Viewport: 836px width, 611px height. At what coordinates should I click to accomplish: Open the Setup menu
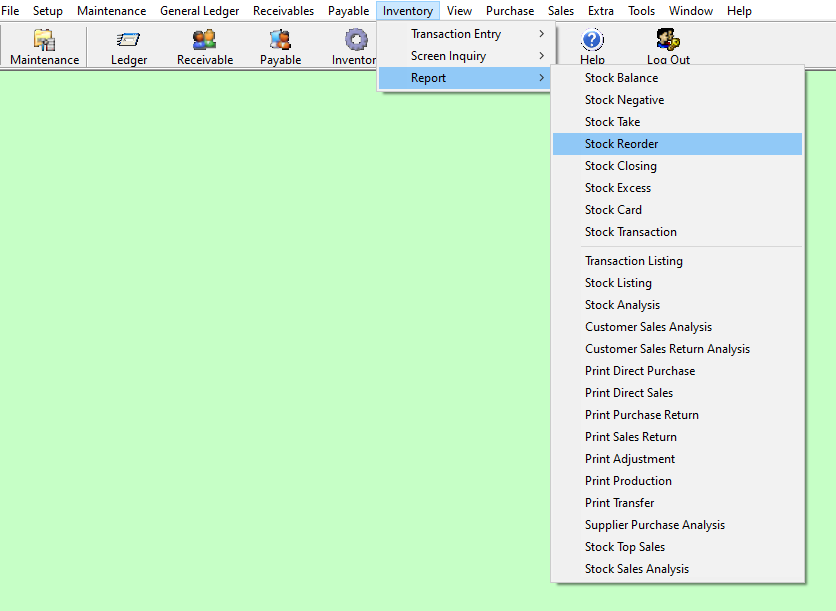tap(48, 11)
